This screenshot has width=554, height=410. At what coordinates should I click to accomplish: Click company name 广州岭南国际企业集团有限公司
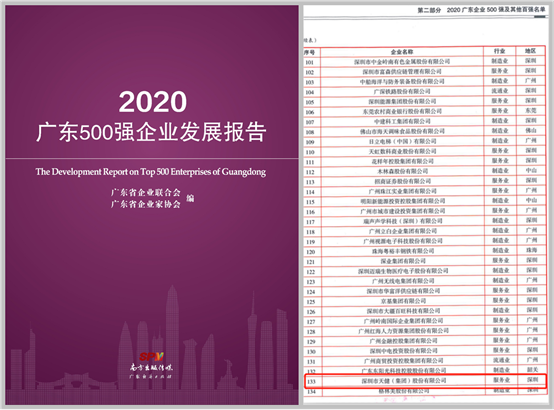[x=403, y=321]
